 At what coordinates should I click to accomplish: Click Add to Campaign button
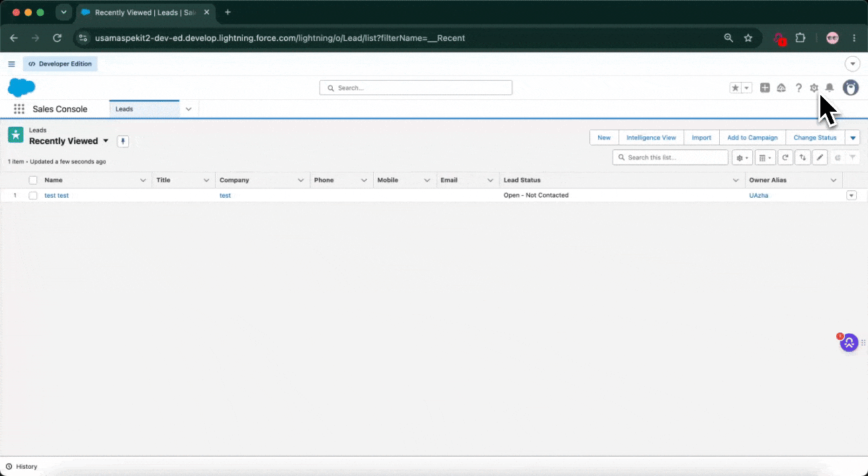tap(752, 138)
